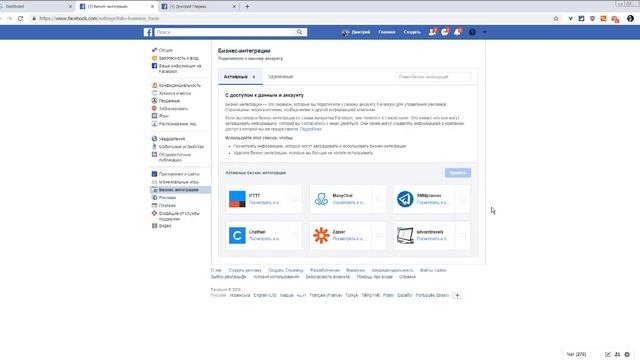Click the create group icon in chat bar
Viewport: 640px width, 360px height.
click(618, 354)
